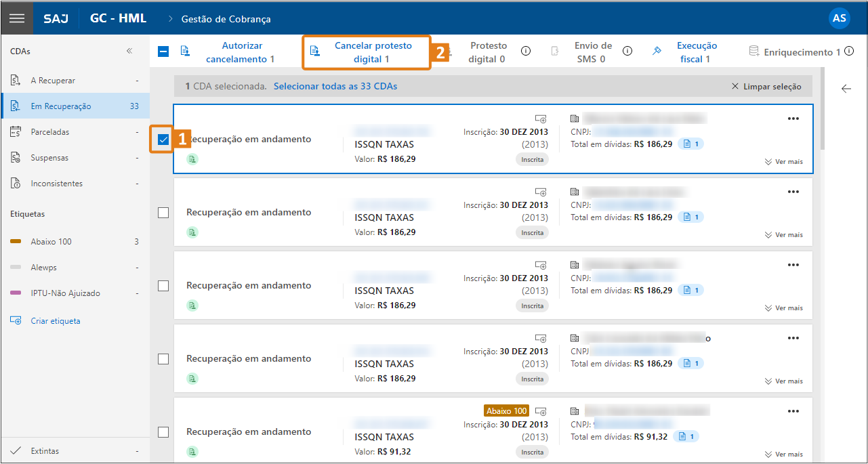
Task: Click green status icon on first CDA card
Action: click(x=192, y=159)
